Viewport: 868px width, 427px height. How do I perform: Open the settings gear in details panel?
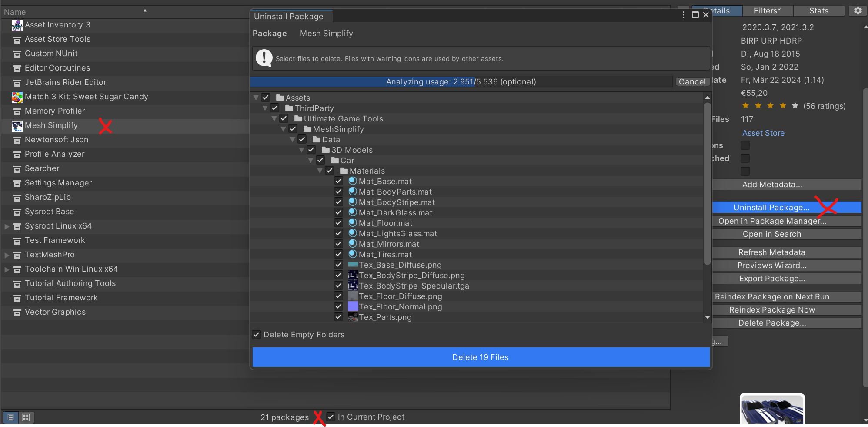click(858, 10)
